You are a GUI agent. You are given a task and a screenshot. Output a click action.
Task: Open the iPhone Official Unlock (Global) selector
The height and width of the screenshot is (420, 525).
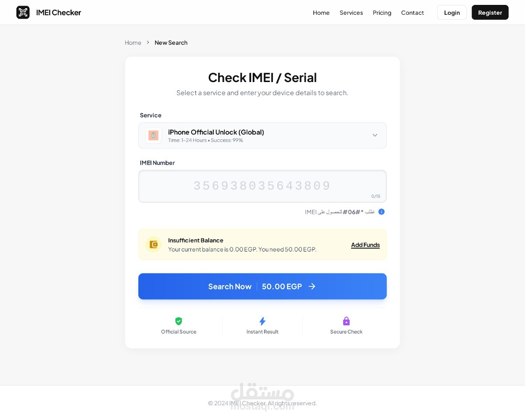262,135
